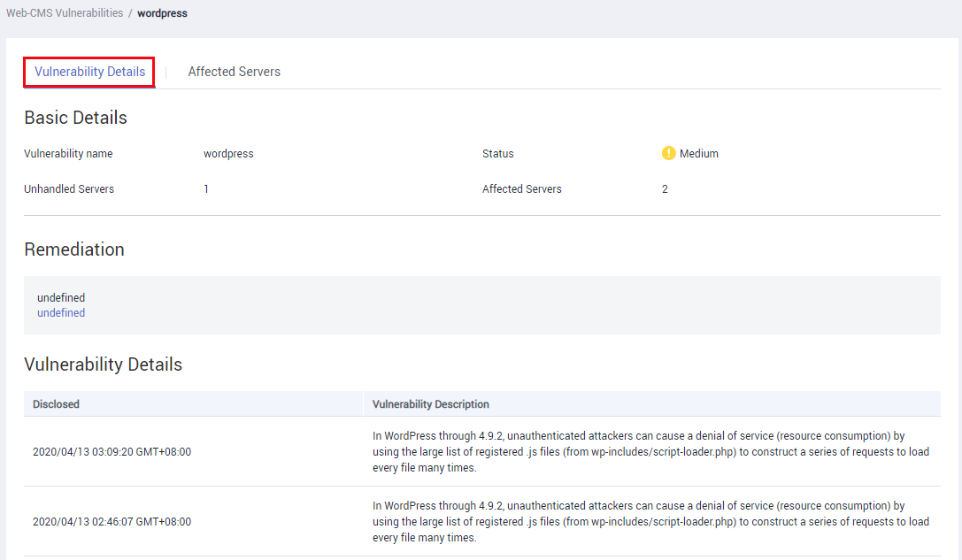The image size is (962, 560).
Task: Click the description beside 02:46:07 entry
Action: [x=650, y=522]
